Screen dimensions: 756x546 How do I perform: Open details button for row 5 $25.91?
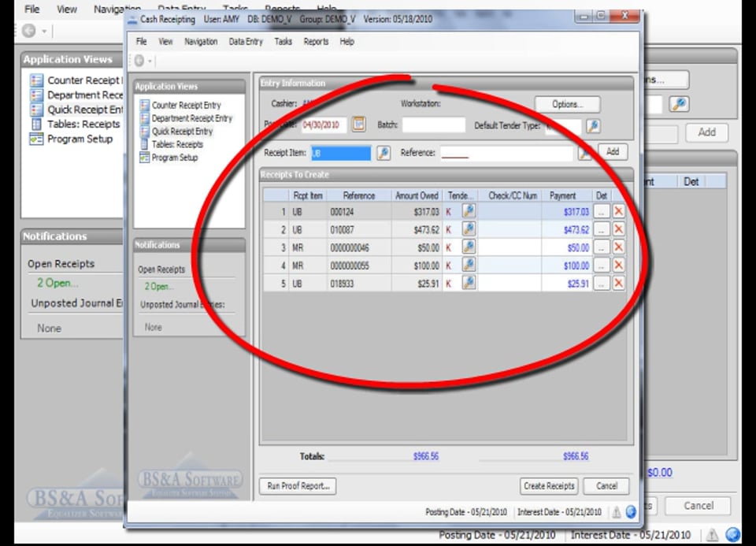[601, 283]
